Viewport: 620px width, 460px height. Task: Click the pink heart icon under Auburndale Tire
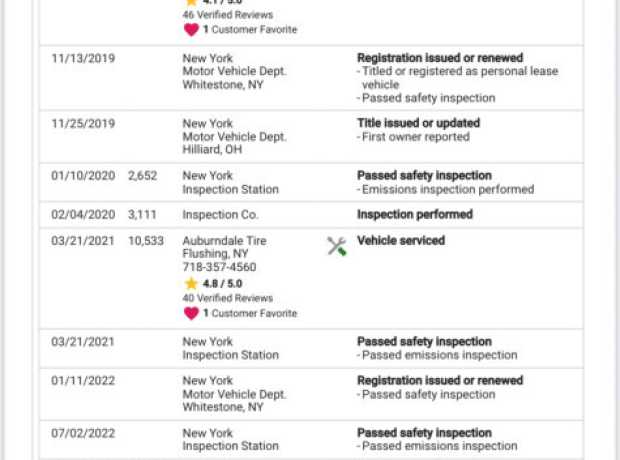(191, 313)
